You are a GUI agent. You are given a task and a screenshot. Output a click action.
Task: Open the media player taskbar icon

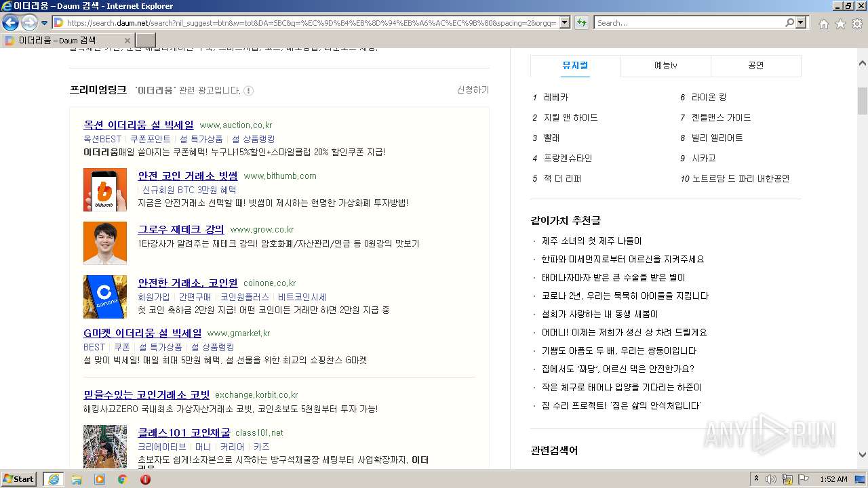point(100,479)
